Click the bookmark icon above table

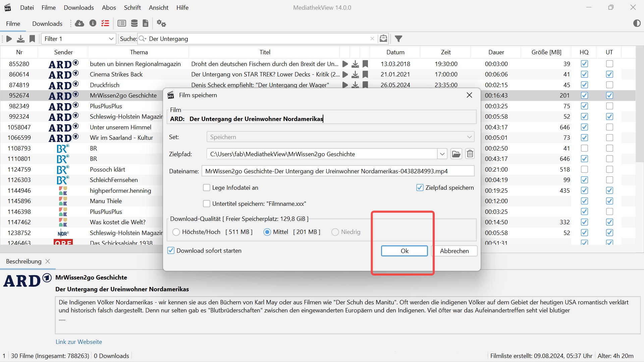[32, 39]
